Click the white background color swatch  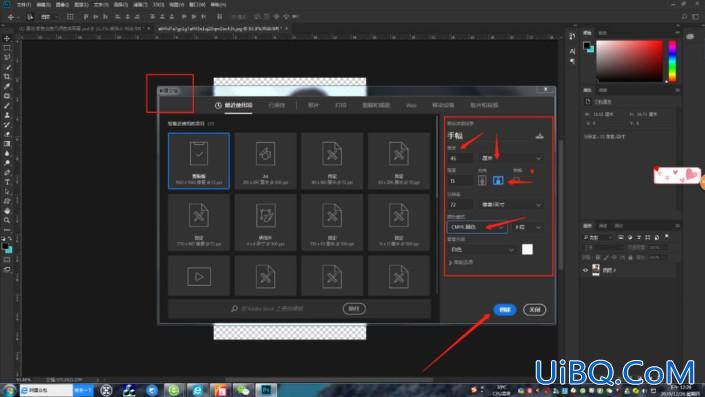(x=527, y=250)
